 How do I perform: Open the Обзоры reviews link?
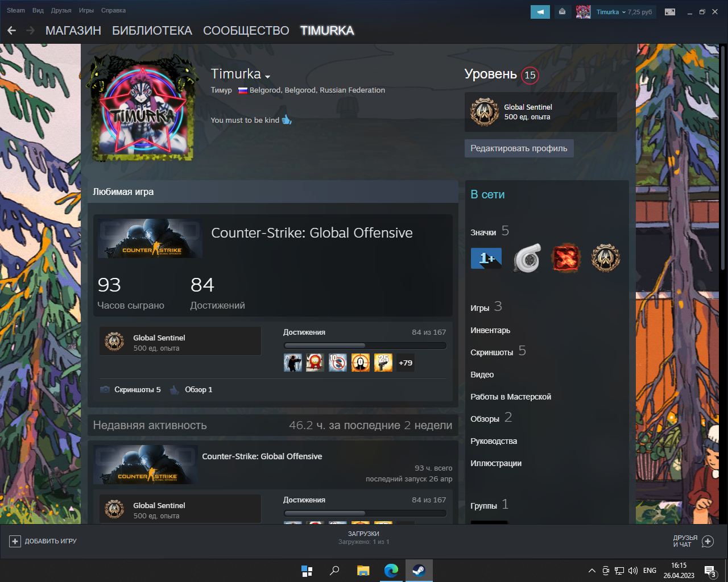(x=491, y=418)
